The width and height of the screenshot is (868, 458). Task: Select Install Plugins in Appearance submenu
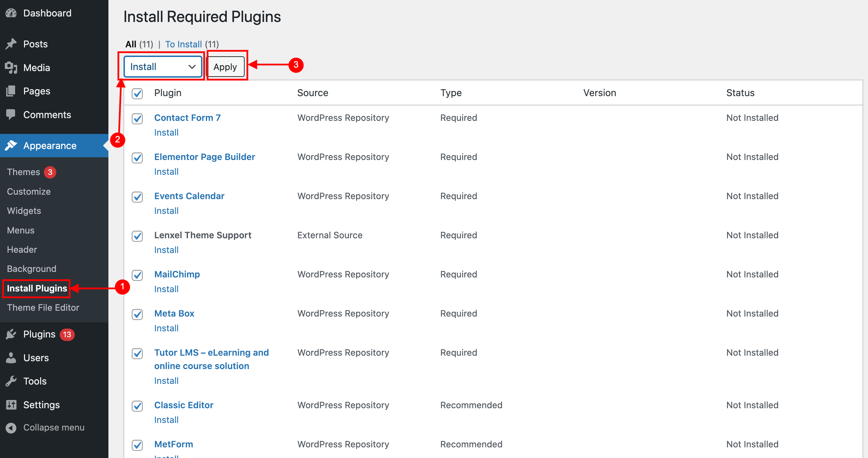point(37,288)
